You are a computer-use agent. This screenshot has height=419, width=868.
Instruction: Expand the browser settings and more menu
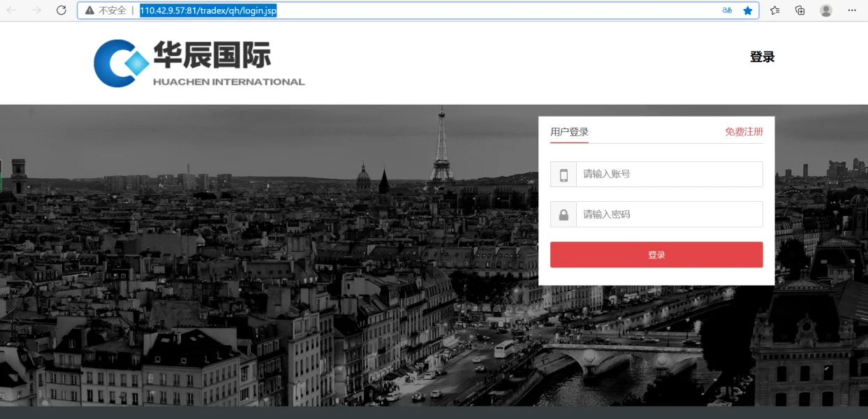click(x=852, y=10)
